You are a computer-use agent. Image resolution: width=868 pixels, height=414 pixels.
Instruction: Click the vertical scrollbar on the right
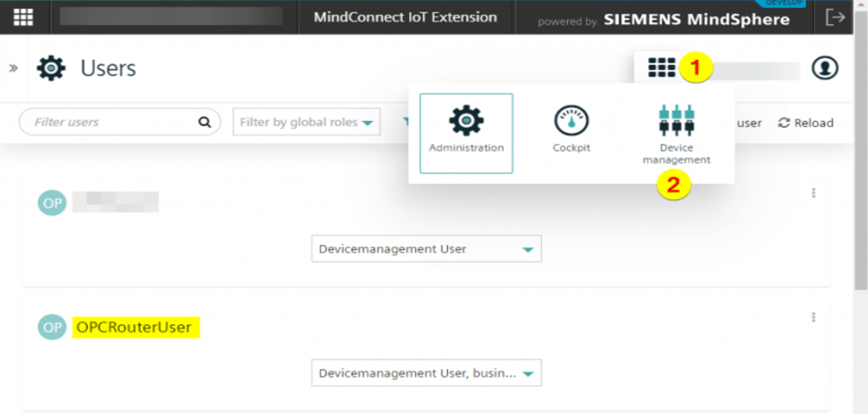tap(860, 171)
